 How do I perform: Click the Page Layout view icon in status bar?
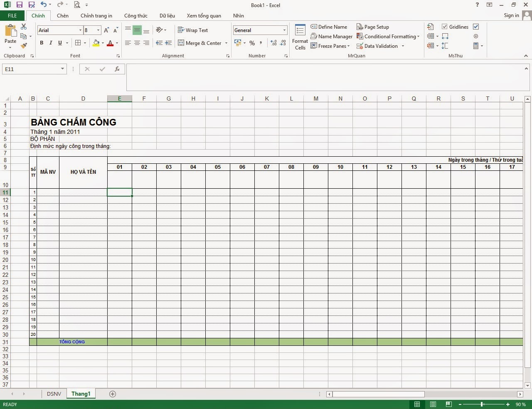(x=433, y=404)
